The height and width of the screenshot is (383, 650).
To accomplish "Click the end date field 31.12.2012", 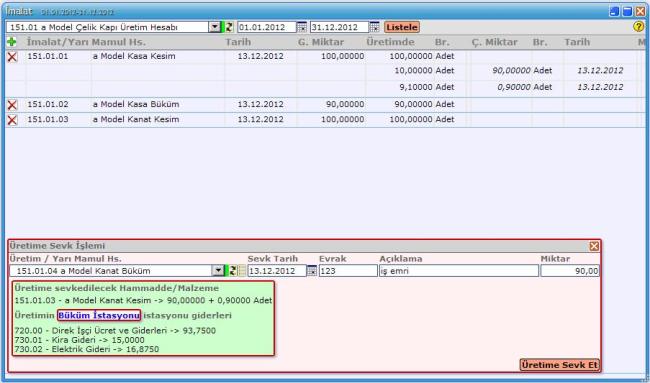I will 340,27.
